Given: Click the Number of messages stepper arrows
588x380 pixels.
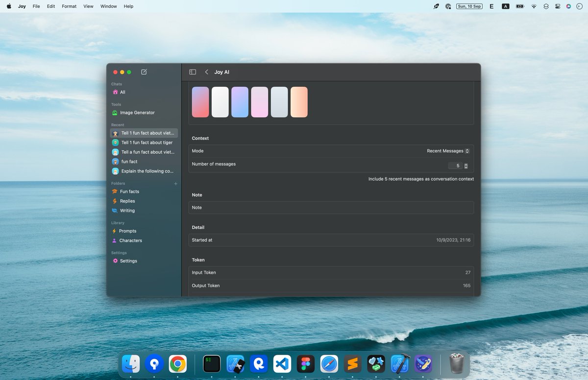Looking at the screenshot, I should click(466, 166).
